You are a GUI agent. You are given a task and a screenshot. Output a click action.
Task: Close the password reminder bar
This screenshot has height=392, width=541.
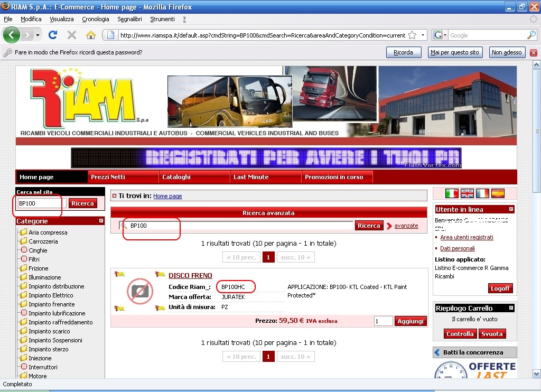pyautogui.click(x=534, y=52)
